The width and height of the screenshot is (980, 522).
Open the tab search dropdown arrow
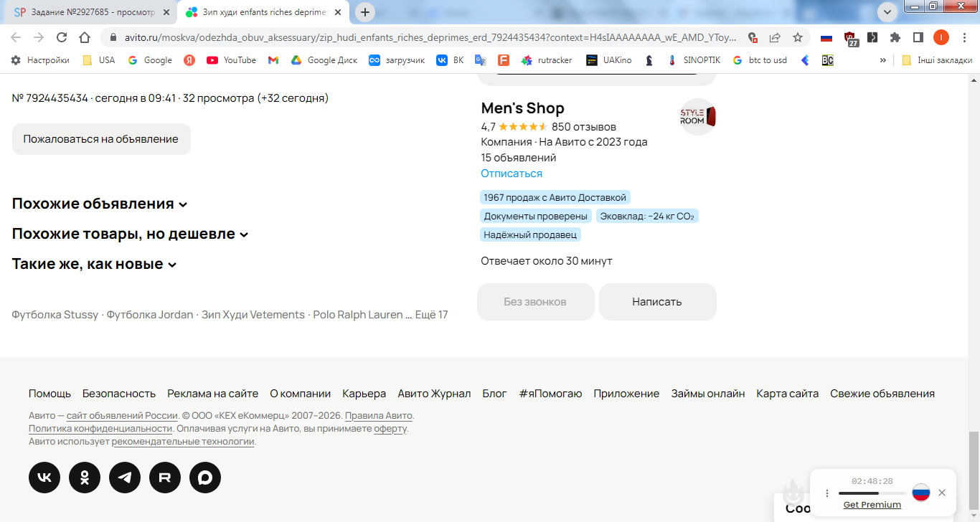887,12
